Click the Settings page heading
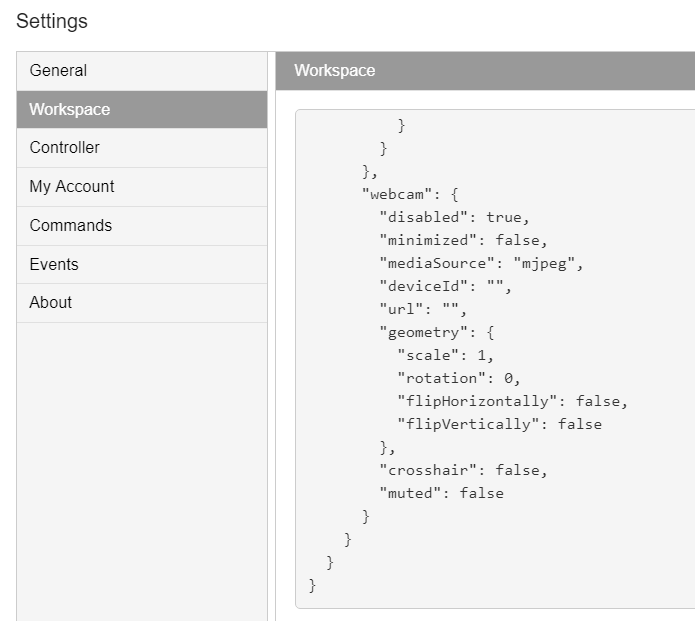The height and width of the screenshot is (621, 695). [52, 21]
